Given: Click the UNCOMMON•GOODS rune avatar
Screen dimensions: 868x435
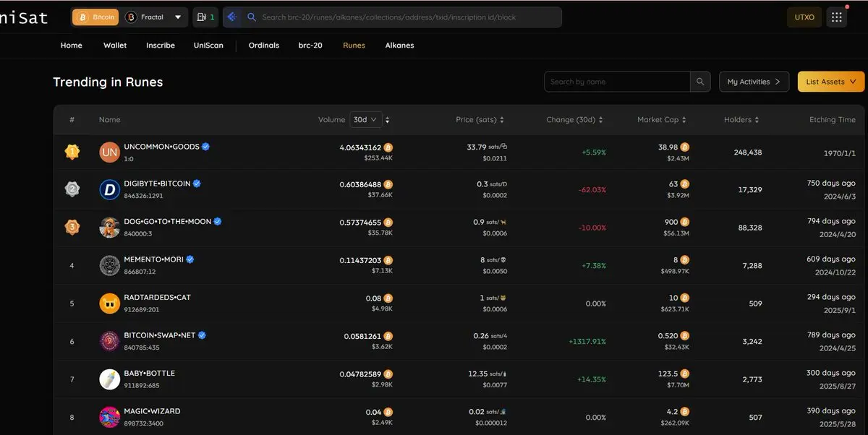Looking at the screenshot, I should point(109,152).
